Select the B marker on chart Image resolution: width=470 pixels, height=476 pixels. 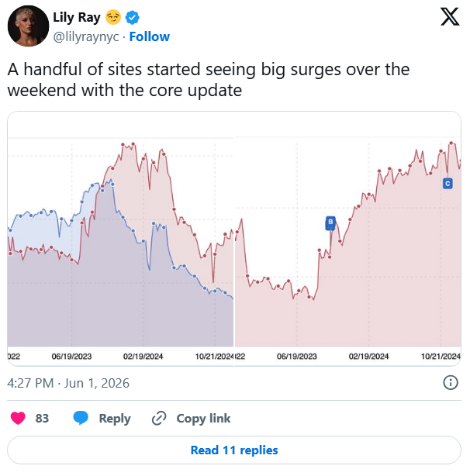coord(330,223)
